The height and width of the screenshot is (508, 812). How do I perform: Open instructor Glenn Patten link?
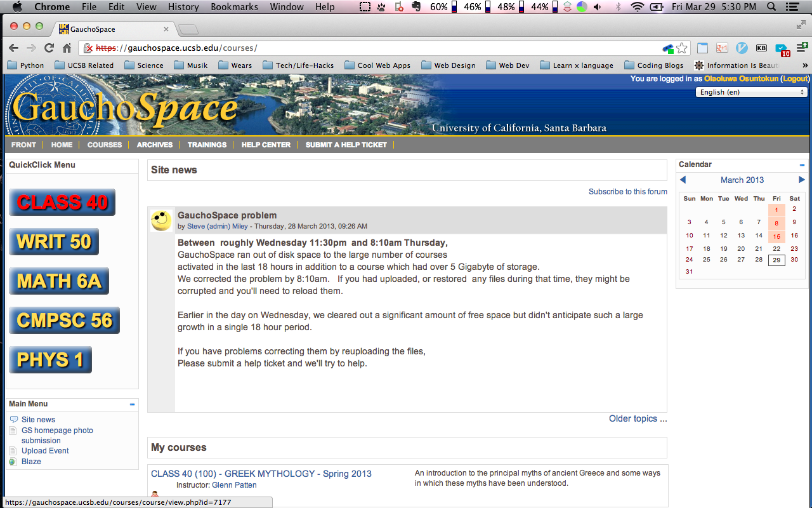234,485
